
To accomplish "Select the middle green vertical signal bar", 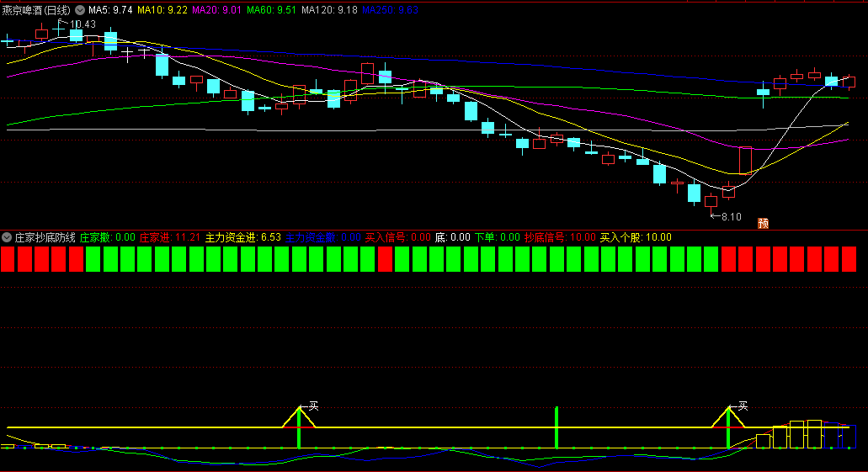I will coord(556,427).
